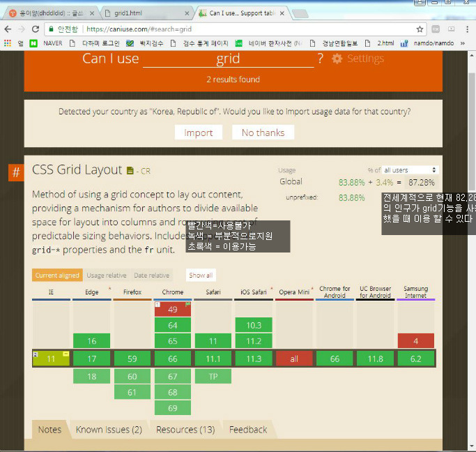The width and height of the screenshot is (476, 452).
Task: Click the Chrome for Android 66 cell
Action: point(335,359)
